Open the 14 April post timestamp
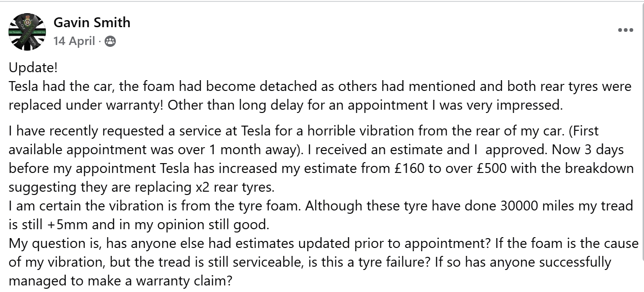The width and height of the screenshot is (644, 292). point(75,41)
